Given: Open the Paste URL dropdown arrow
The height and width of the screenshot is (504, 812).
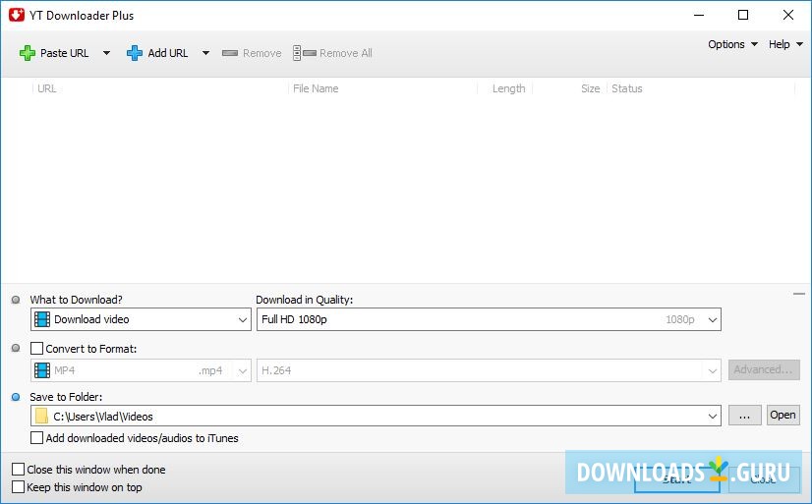Looking at the screenshot, I should (x=106, y=53).
